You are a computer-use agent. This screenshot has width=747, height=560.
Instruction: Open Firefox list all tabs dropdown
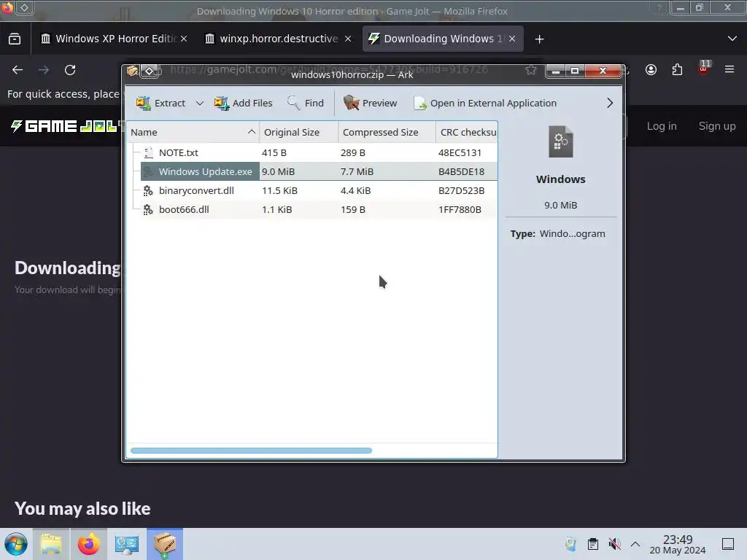(732, 39)
